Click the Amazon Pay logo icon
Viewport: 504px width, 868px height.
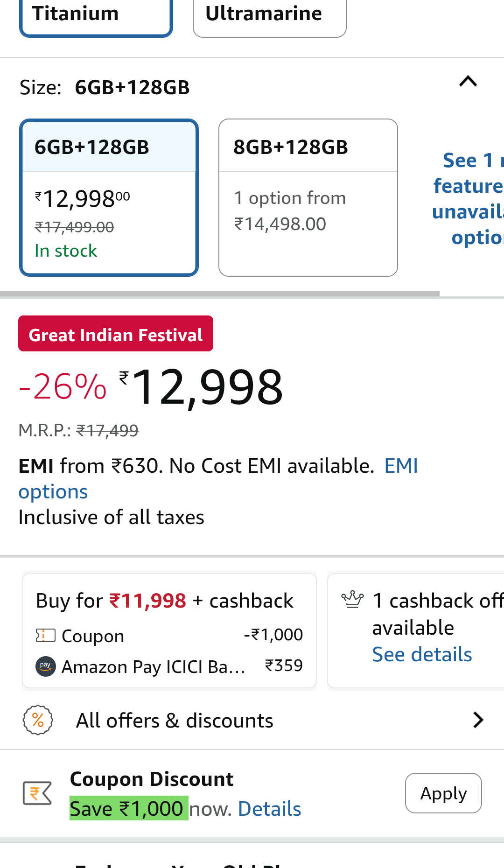point(45,666)
